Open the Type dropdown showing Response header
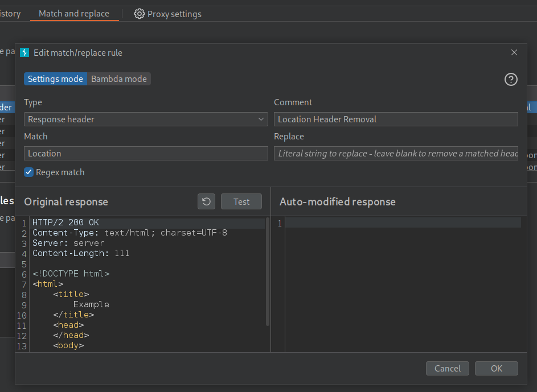This screenshot has width=537, height=392. 146,119
